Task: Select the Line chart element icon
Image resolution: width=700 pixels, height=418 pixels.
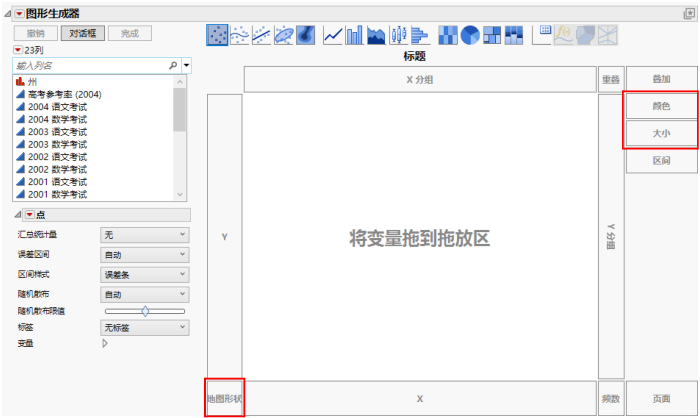Action: [333, 35]
